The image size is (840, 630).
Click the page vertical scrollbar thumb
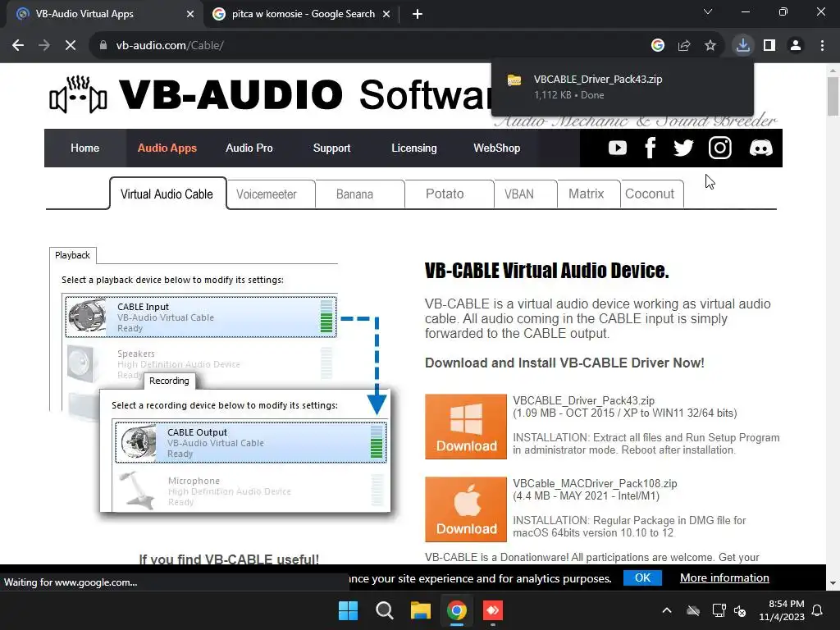click(833, 97)
